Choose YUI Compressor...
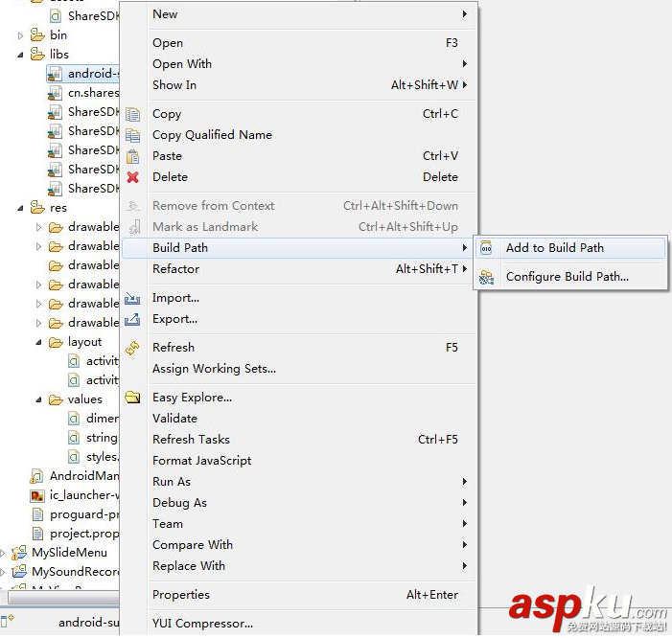Screen dimensions: 672x638 click(x=300, y=624)
